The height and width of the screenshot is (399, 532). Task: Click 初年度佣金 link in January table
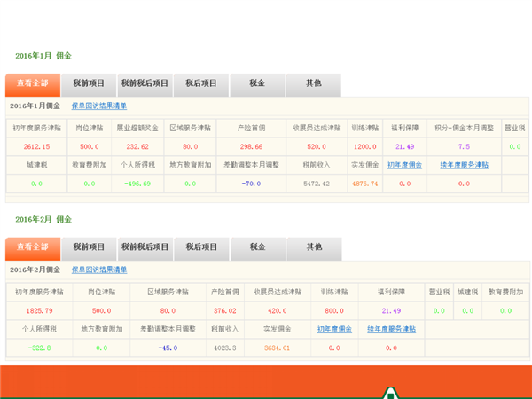pyautogui.click(x=405, y=165)
